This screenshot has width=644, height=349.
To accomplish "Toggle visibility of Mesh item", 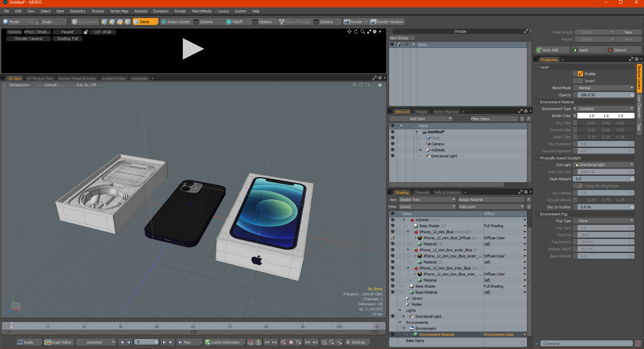I will (392, 138).
